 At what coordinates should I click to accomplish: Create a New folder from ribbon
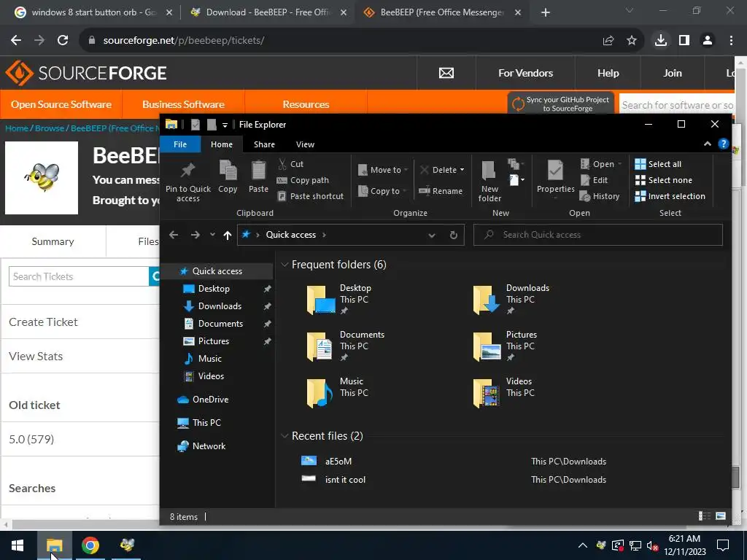point(489,182)
